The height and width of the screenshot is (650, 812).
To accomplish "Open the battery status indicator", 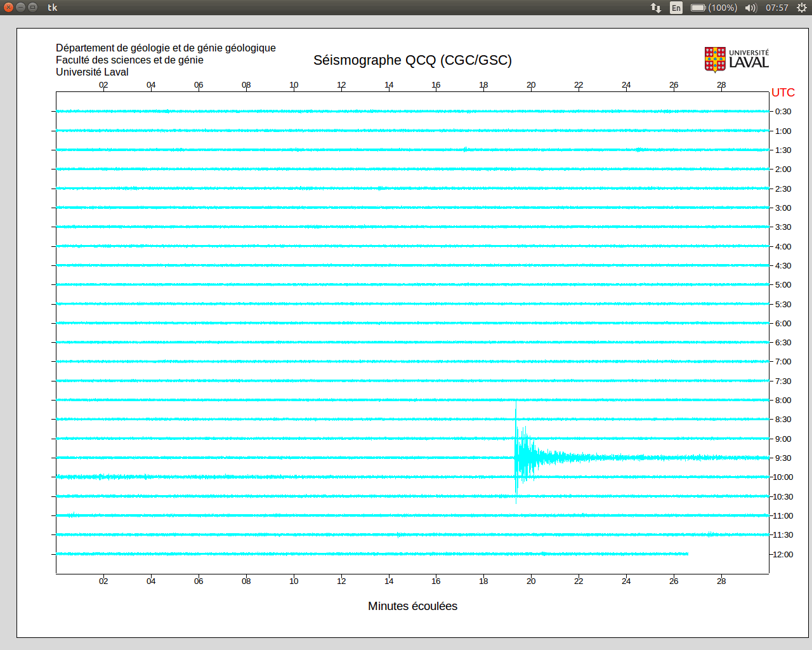I will (713, 8).
